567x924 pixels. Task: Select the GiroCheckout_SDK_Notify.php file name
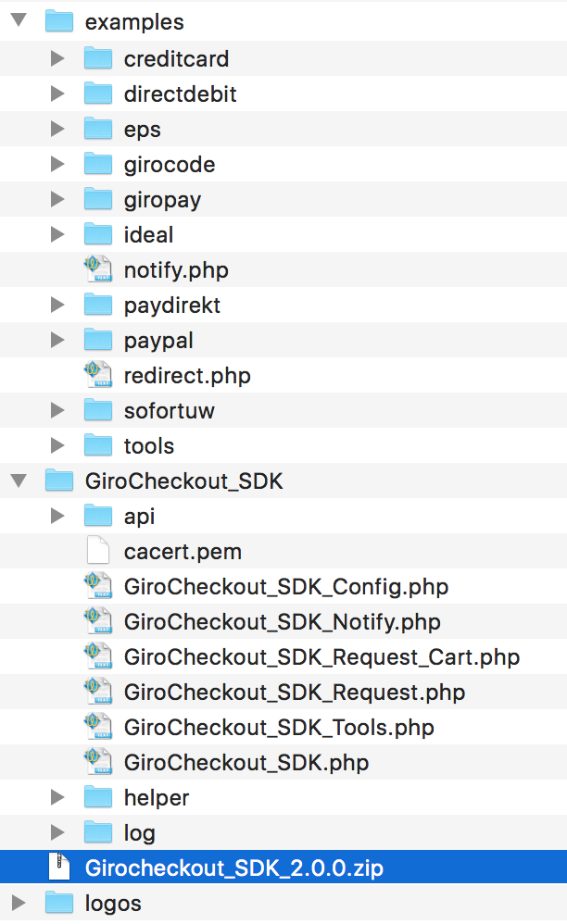(x=283, y=621)
